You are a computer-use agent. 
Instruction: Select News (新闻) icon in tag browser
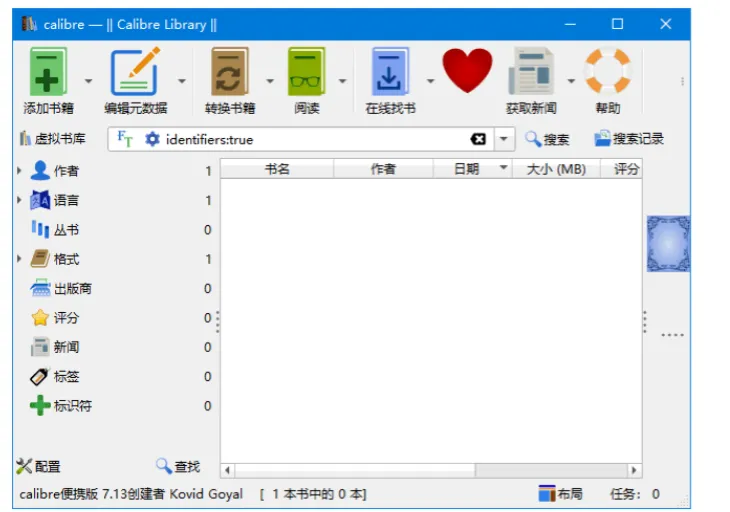click(x=40, y=347)
